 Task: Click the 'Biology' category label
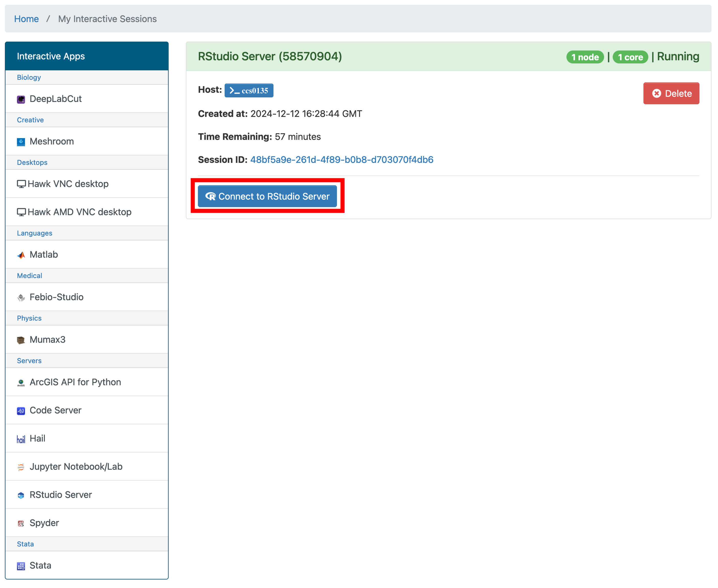click(29, 77)
